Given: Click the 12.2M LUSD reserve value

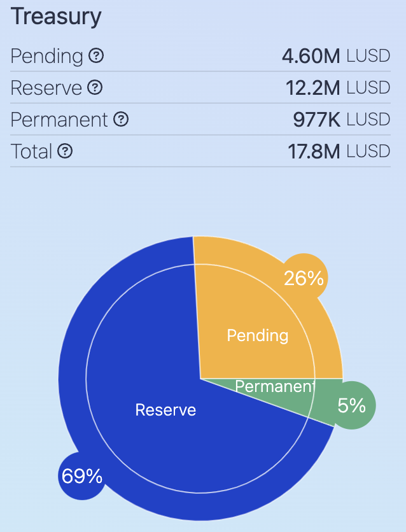Looking at the screenshot, I should click(x=337, y=88).
